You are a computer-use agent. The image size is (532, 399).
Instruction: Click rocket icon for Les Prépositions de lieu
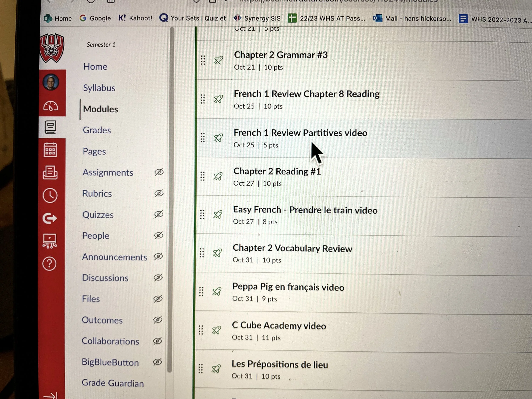pyautogui.click(x=216, y=369)
